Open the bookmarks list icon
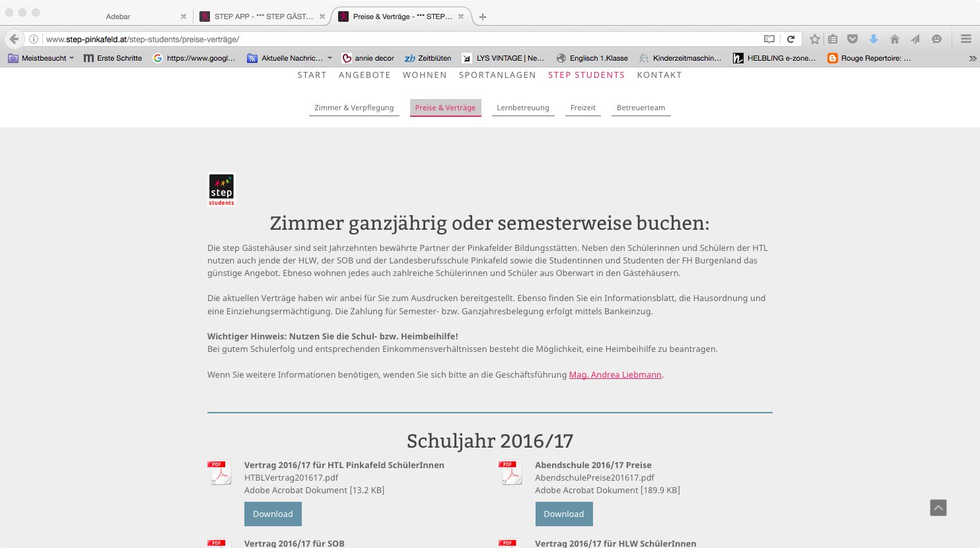 click(833, 39)
